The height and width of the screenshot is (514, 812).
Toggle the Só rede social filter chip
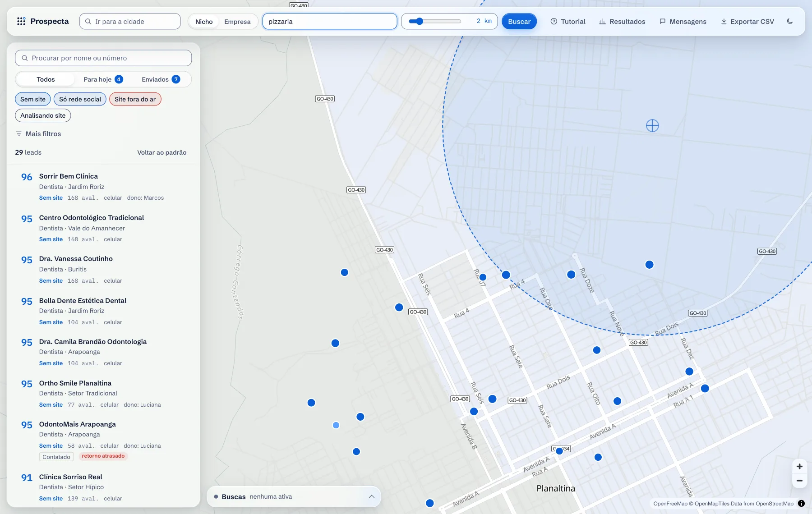tap(80, 99)
